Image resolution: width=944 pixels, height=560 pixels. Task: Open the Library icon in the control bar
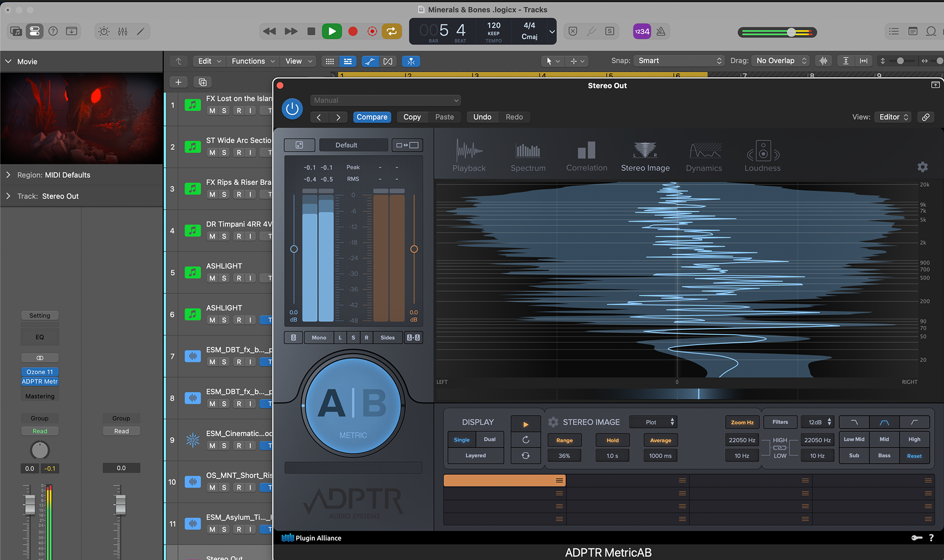coord(16,31)
